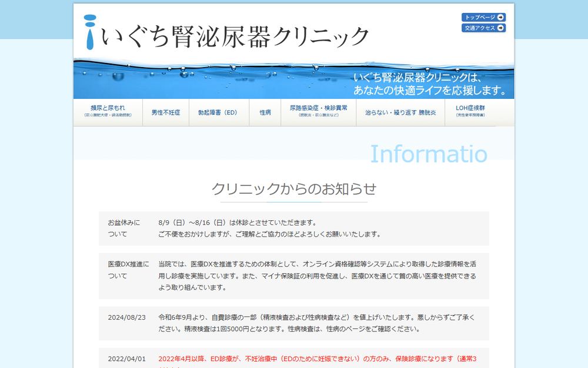The width and height of the screenshot is (588, 368).
Task: Click the blue droplet clinic logo icon
Action: tap(90, 32)
